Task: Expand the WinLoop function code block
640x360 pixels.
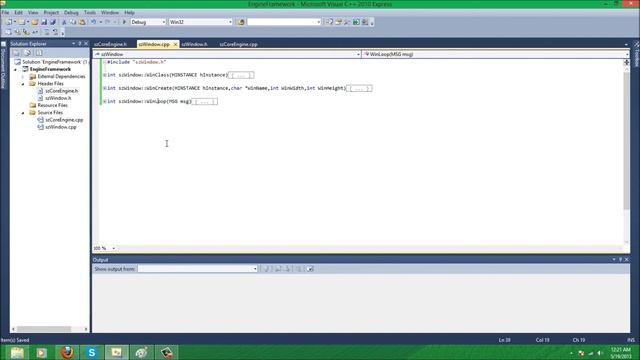Action: 105,101
